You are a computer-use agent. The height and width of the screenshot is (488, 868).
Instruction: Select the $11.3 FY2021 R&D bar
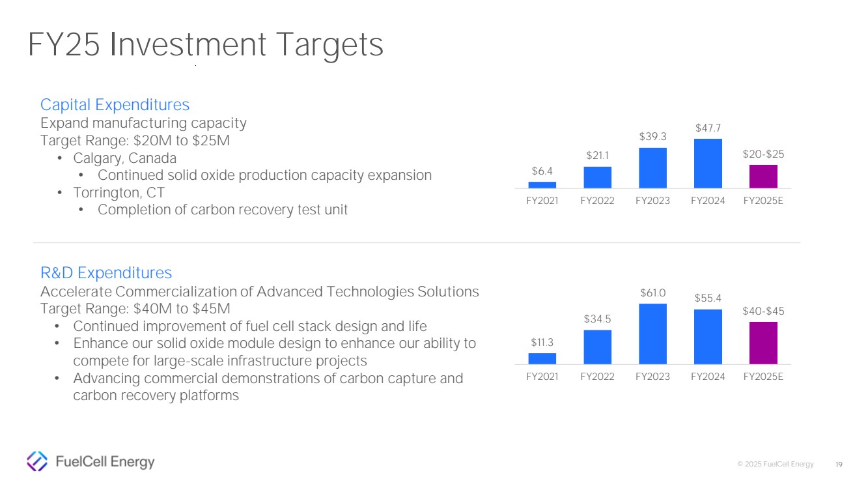(x=542, y=358)
